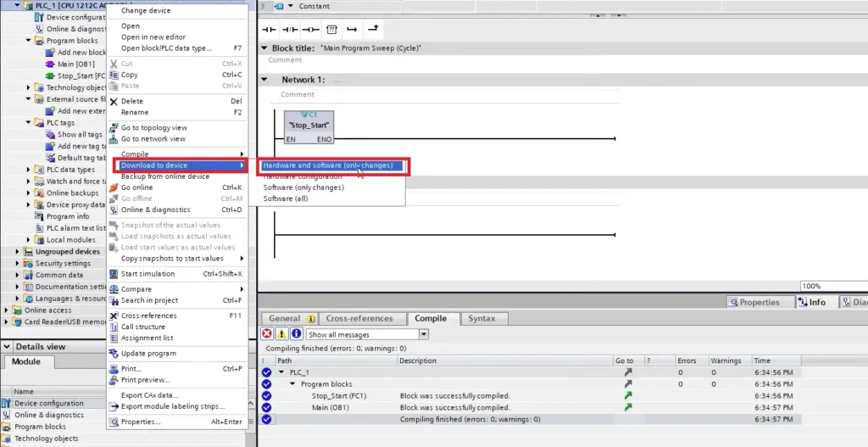Click the 100% zoom level field
Viewport: 868px width, 447px height.
pyautogui.click(x=834, y=287)
